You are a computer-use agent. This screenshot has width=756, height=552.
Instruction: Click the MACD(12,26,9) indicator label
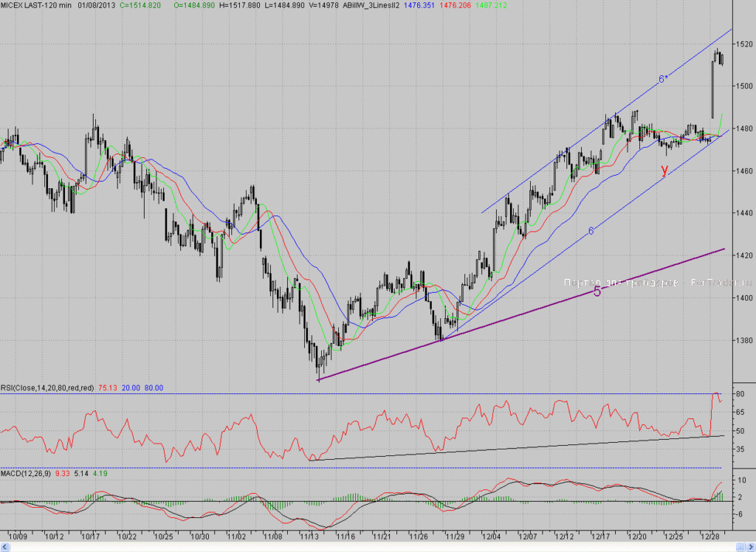[x=26, y=474]
